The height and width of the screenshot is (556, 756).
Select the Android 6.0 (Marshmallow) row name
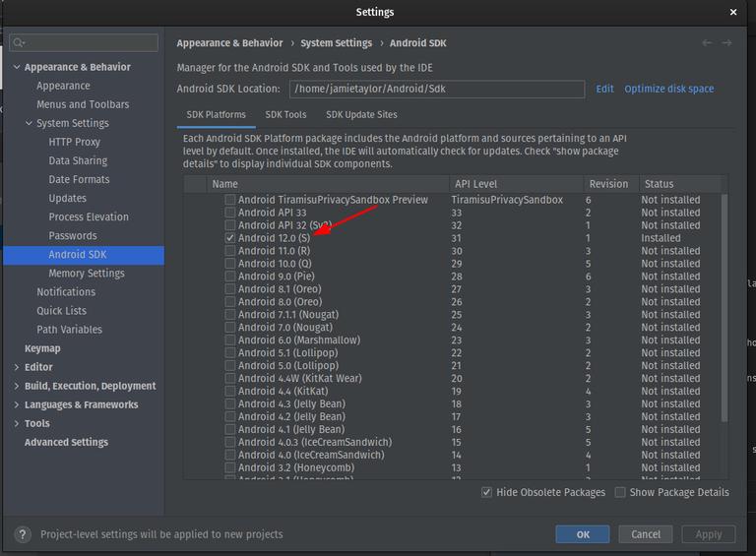299,340
